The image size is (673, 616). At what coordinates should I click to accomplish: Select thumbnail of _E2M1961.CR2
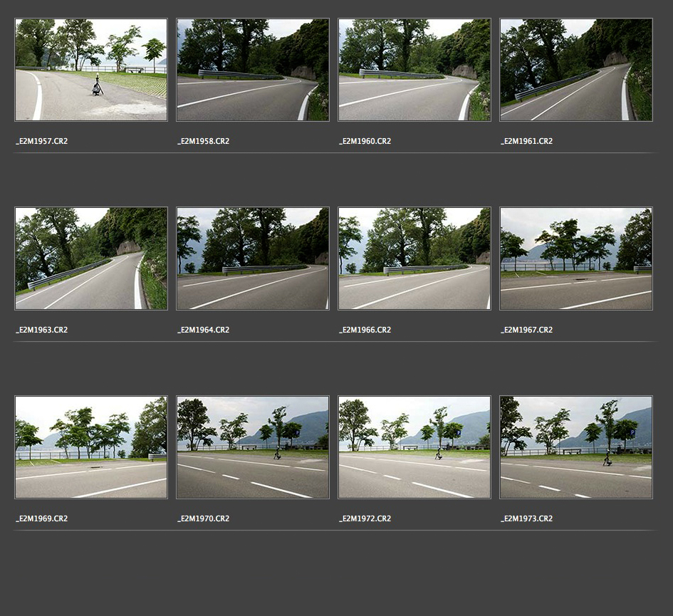576,70
